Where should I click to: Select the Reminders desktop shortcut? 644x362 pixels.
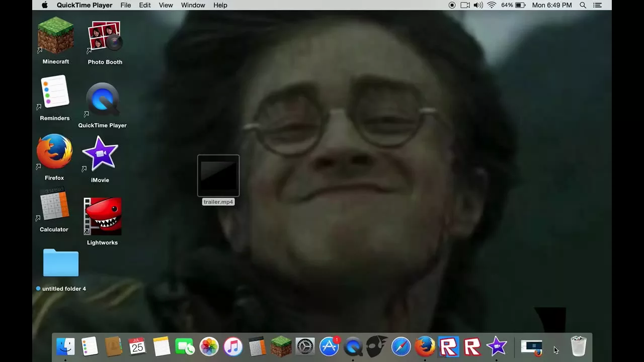(x=54, y=92)
